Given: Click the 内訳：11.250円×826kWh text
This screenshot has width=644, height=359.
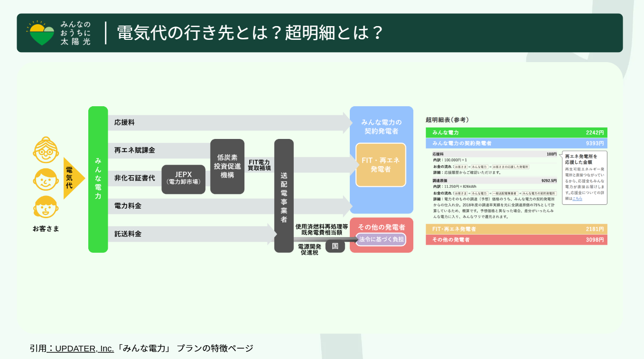Looking at the screenshot, I should click(455, 187).
